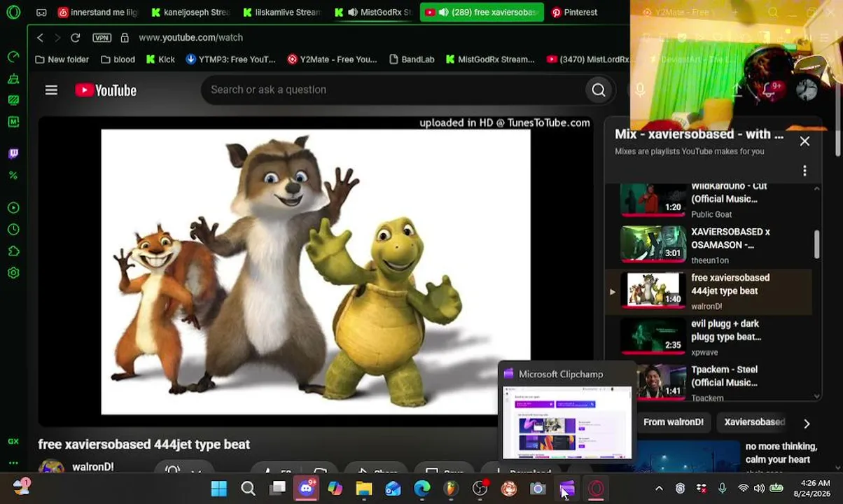Mute audio on MistGodRx tab speaker
The image size is (843, 504).
[353, 12]
